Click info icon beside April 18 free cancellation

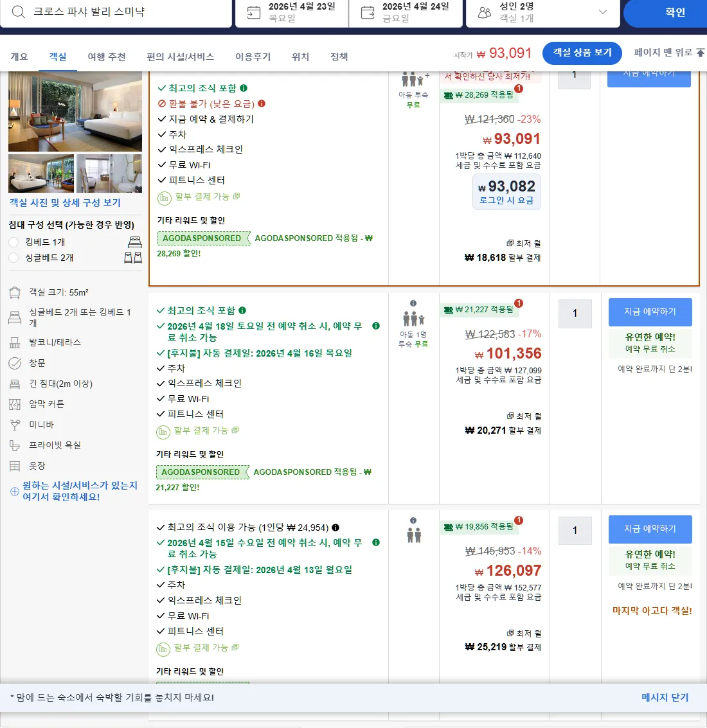[376, 326]
